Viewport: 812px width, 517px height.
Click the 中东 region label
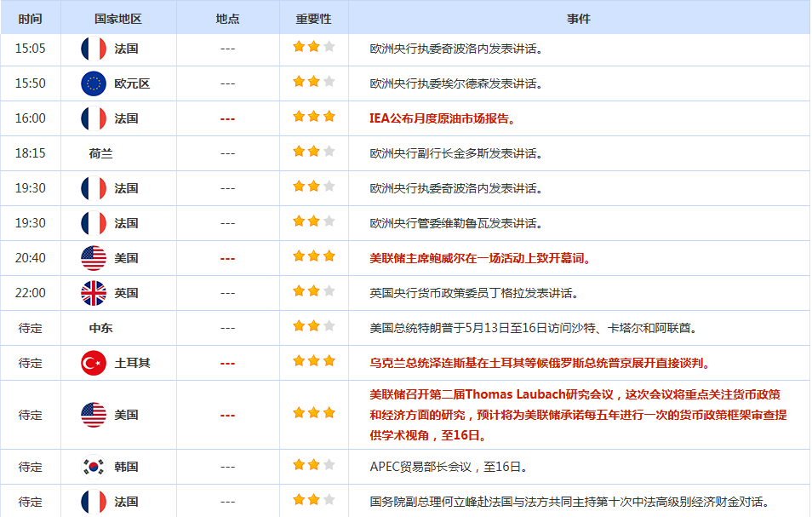[100, 328]
